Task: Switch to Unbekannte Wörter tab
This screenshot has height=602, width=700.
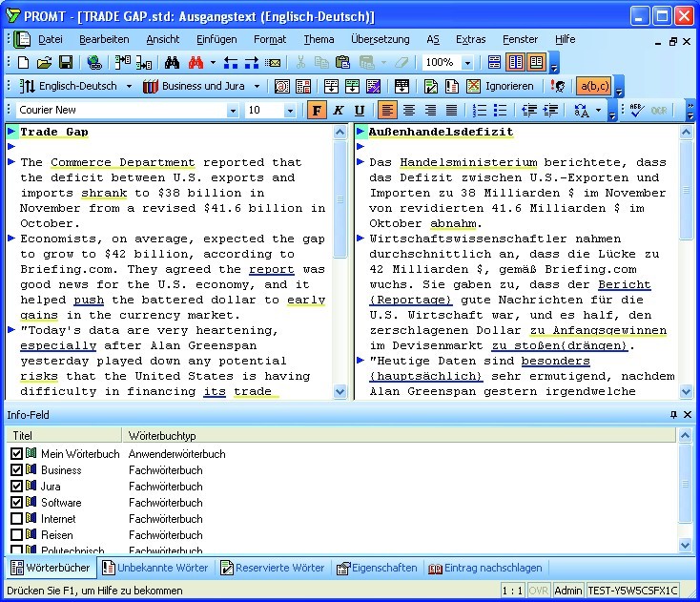Action: coord(154,568)
